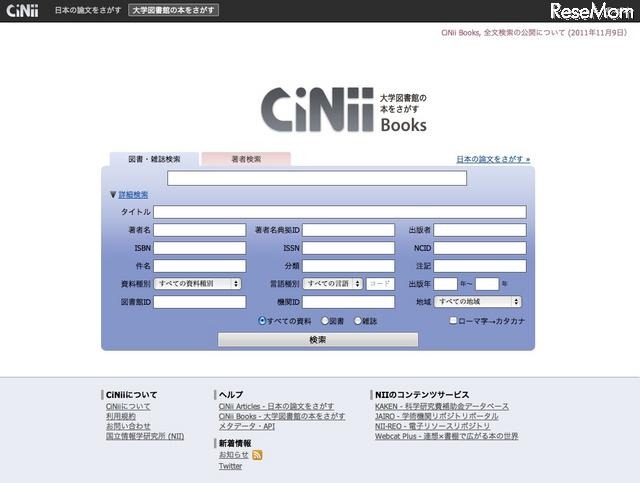The image size is (640, 483).
Task: Open the JAIRO repository portal link
Action: click(437, 416)
